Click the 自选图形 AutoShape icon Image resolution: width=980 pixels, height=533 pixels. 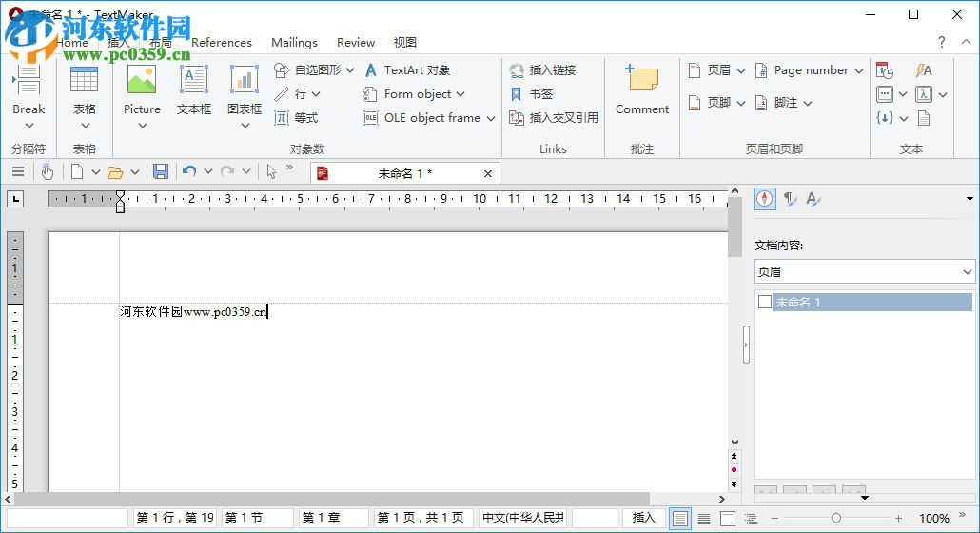[282, 70]
